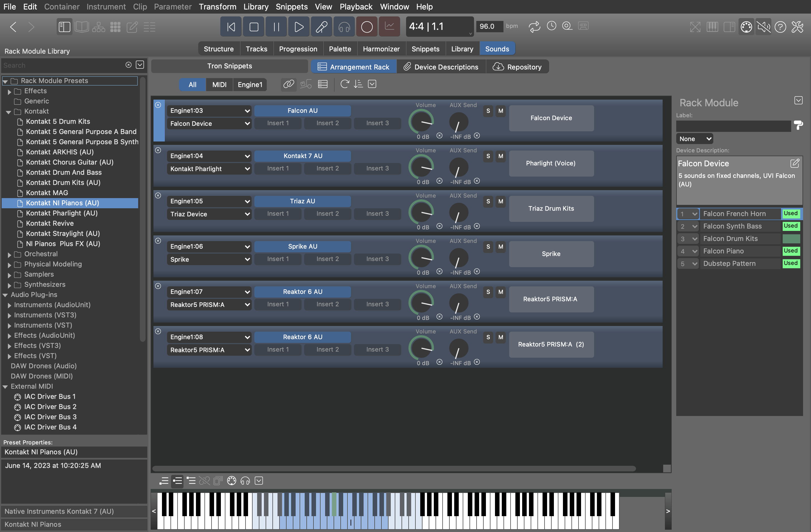Toggle the Used status for Falcon Drum Kits
This screenshot has height=532, width=811.
[x=791, y=239]
